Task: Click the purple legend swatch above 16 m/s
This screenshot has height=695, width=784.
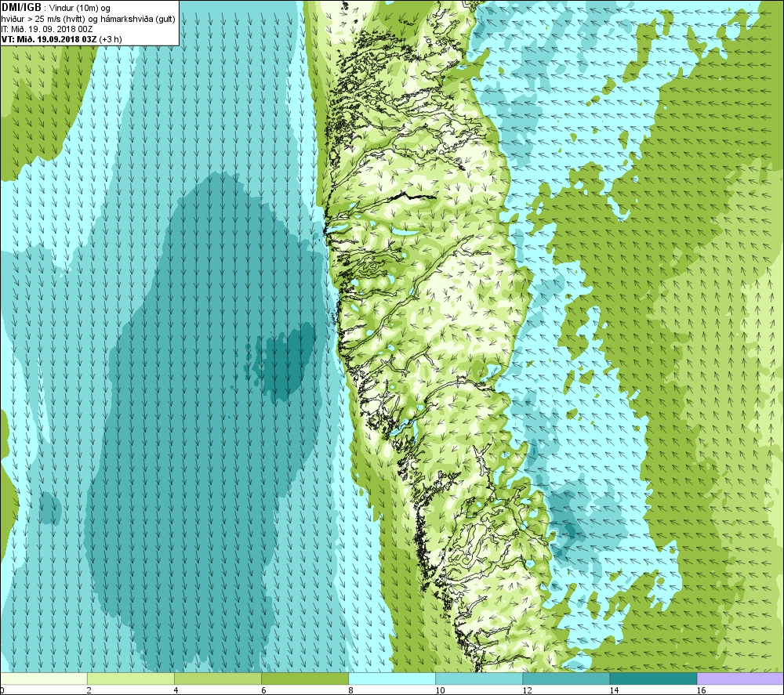Action: click(740, 679)
